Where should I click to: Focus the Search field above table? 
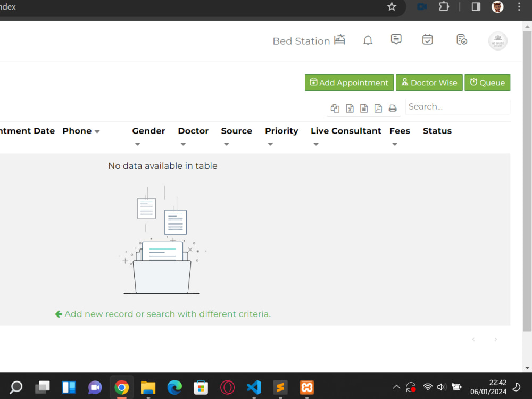pos(458,107)
